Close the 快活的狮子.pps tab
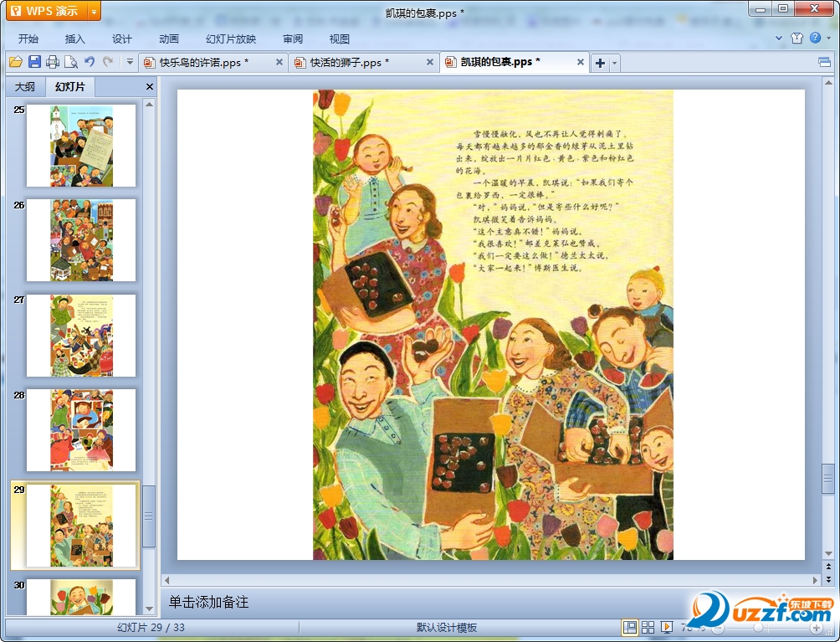Screen dimensions: 840x642 pyautogui.click(x=430, y=62)
